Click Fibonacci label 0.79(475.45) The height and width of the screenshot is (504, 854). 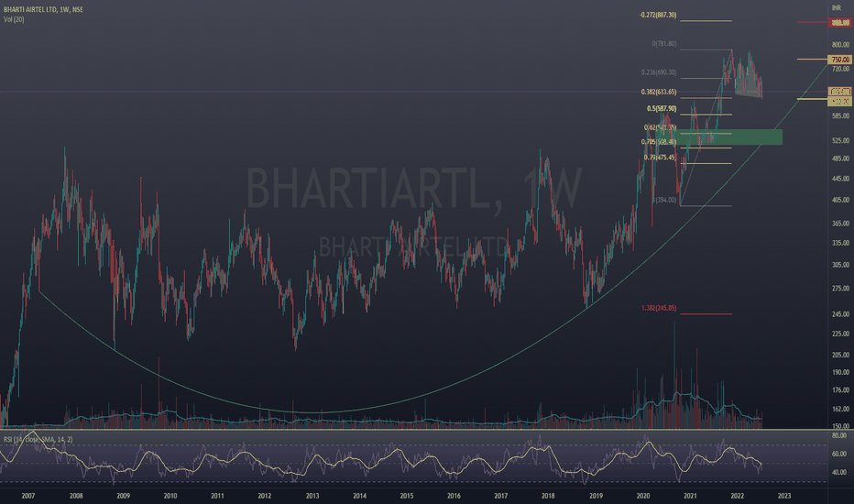pos(660,158)
